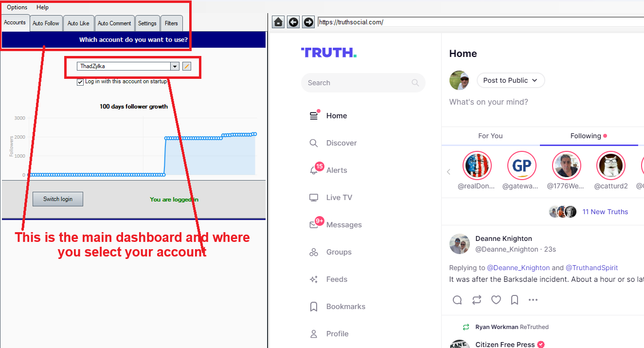Click the @catturd2 avatar thumbnail
Screen dimensions: 644x348
pos(611,166)
